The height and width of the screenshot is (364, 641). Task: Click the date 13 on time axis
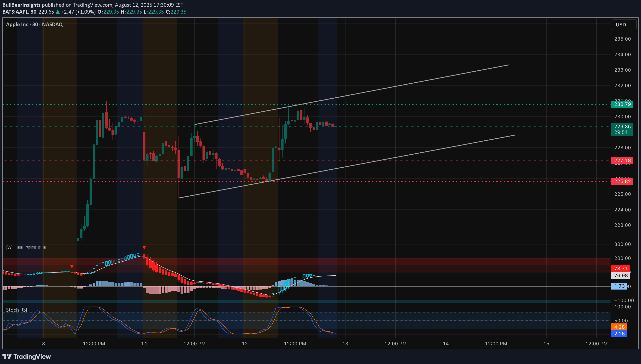pyautogui.click(x=345, y=344)
